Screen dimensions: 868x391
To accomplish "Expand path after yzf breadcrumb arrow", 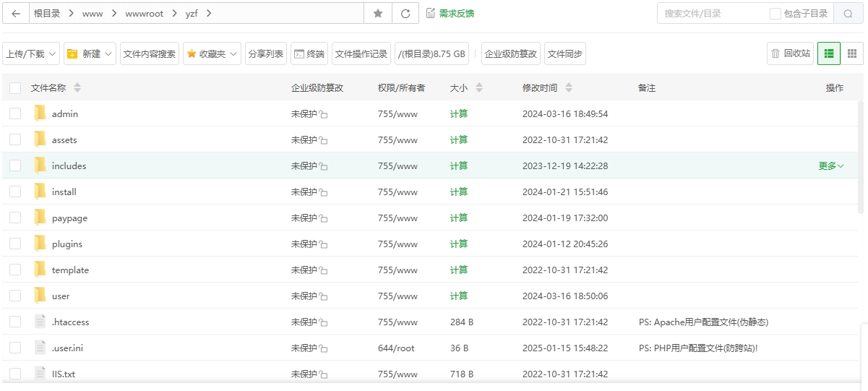I will point(210,14).
